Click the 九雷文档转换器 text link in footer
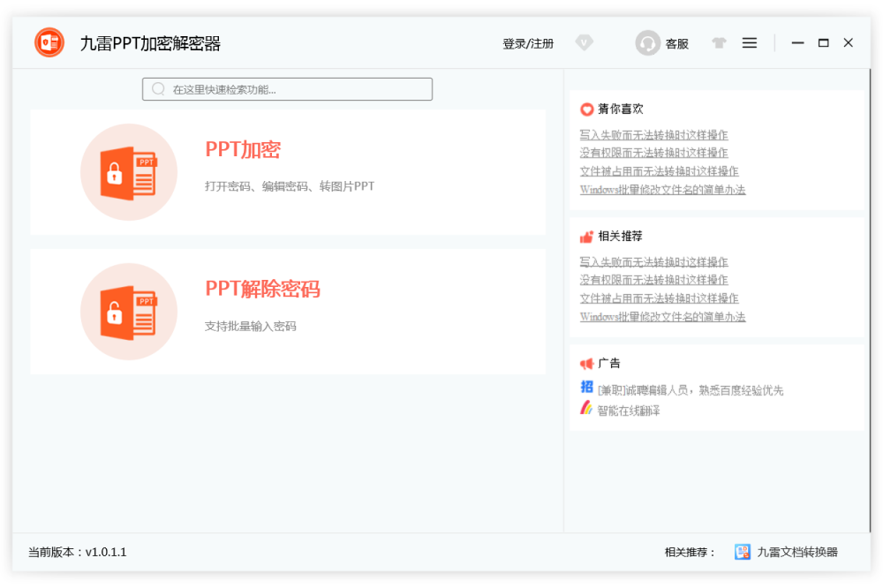The height and width of the screenshot is (588, 883). 797,552
